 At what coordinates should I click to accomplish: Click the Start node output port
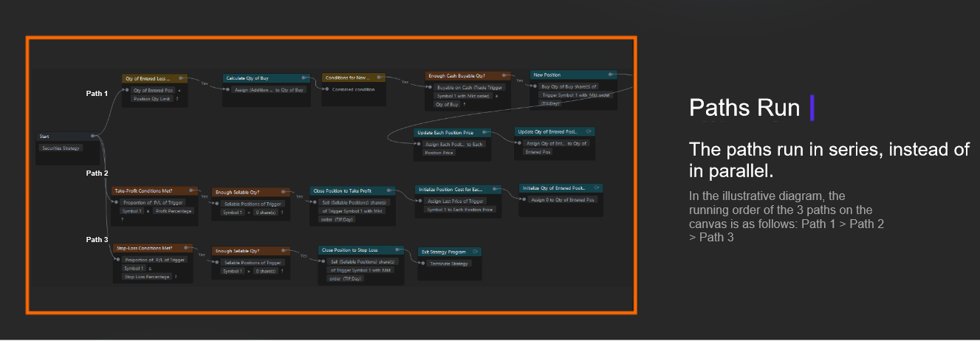93,136
